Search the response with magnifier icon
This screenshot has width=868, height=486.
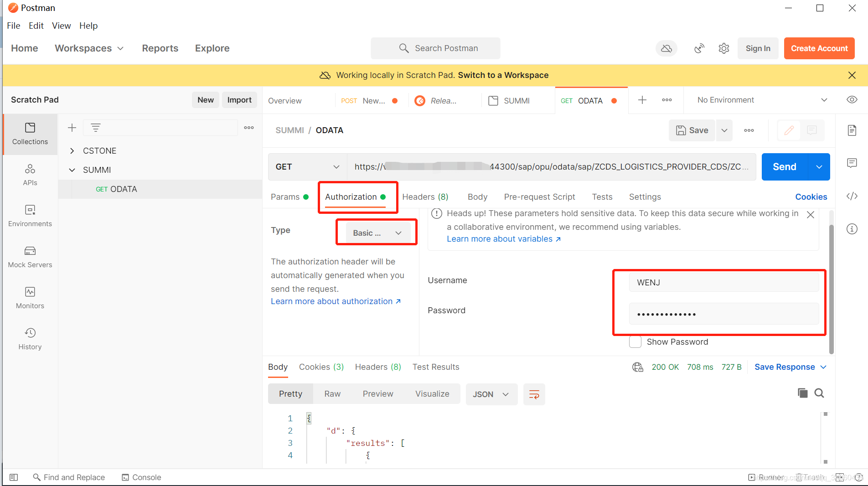[819, 393]
